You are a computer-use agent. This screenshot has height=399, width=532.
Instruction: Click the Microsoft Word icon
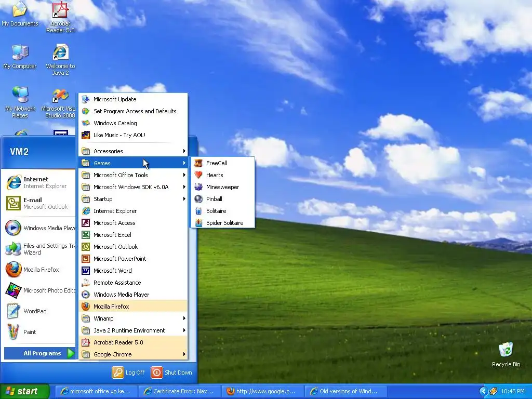[x=86, y=270]
